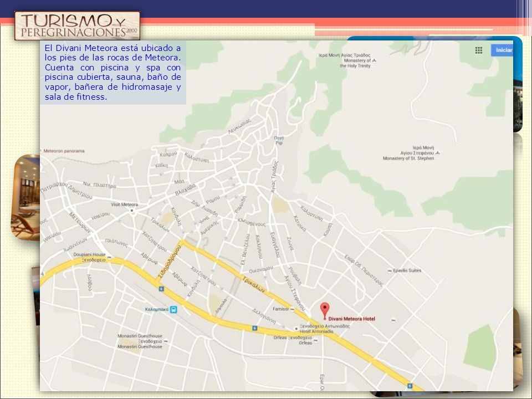
Task: Click the Vlachava street label
Action: [186, 190]
